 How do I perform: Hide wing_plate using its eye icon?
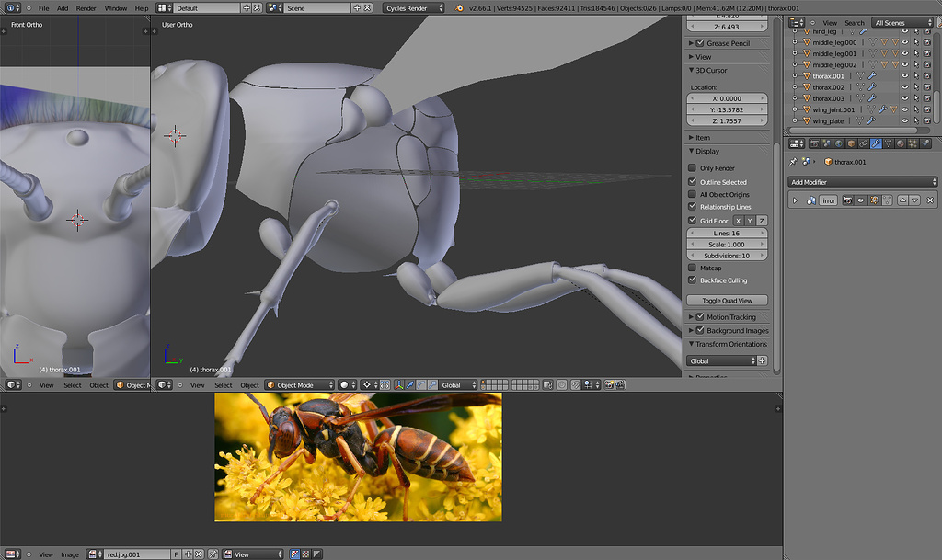click(905, 120)
